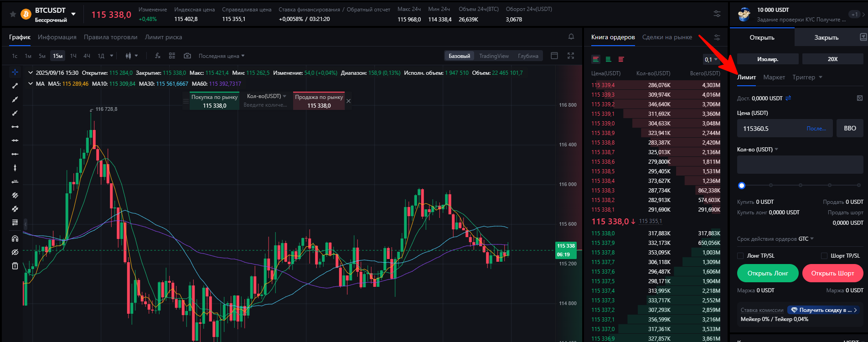Open Последняя цена price source dropdown

click(222, 56)
